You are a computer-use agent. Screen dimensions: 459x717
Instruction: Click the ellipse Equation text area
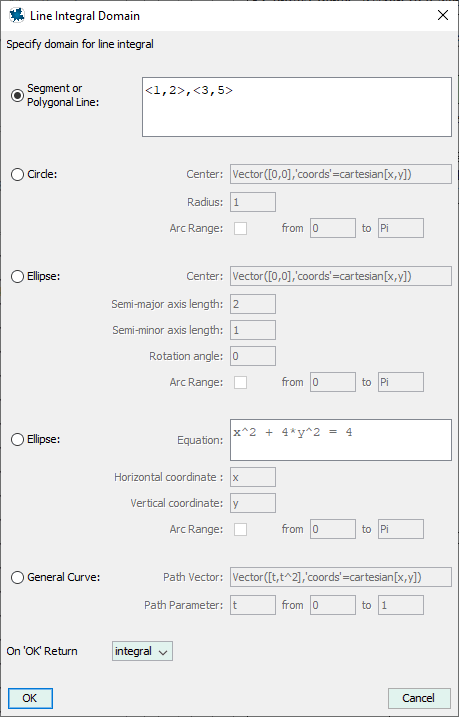click(341, 440)
